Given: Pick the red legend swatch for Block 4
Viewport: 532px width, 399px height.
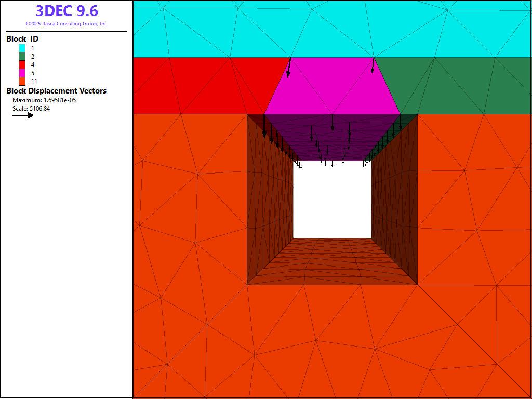Looking at the screenshot, I should click(22, 64).
